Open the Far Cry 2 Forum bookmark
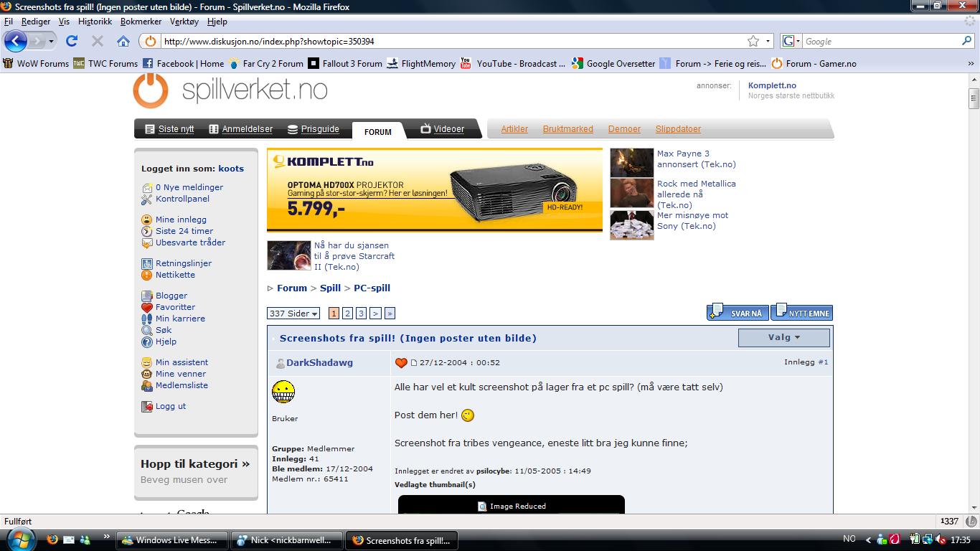The width and height of the screenshot is (980, 551). click(265, 63)
